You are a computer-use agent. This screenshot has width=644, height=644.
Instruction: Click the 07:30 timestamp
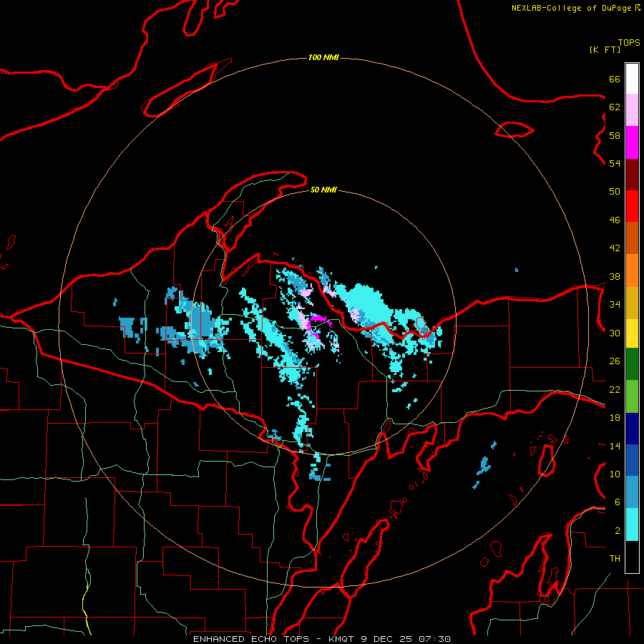434,639
